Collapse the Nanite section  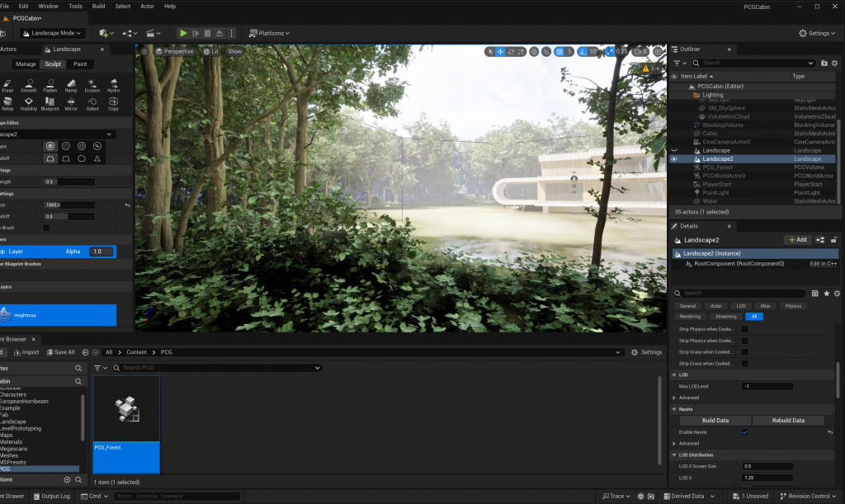(x=674, y=409)
